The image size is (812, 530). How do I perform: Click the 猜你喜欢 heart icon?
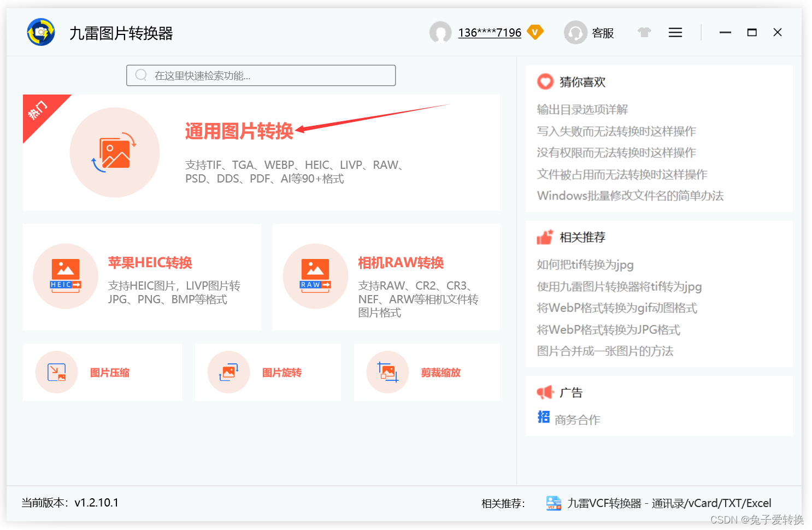(545, 82)
